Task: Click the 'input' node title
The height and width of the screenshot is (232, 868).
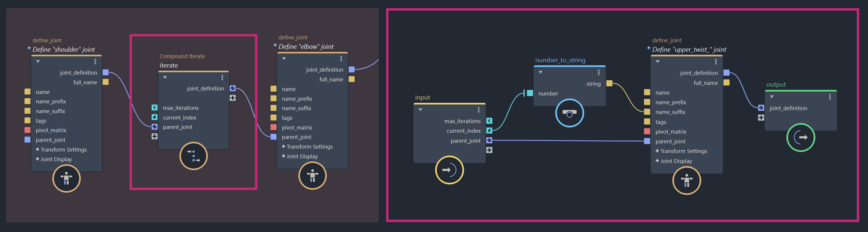Action: 423,97
